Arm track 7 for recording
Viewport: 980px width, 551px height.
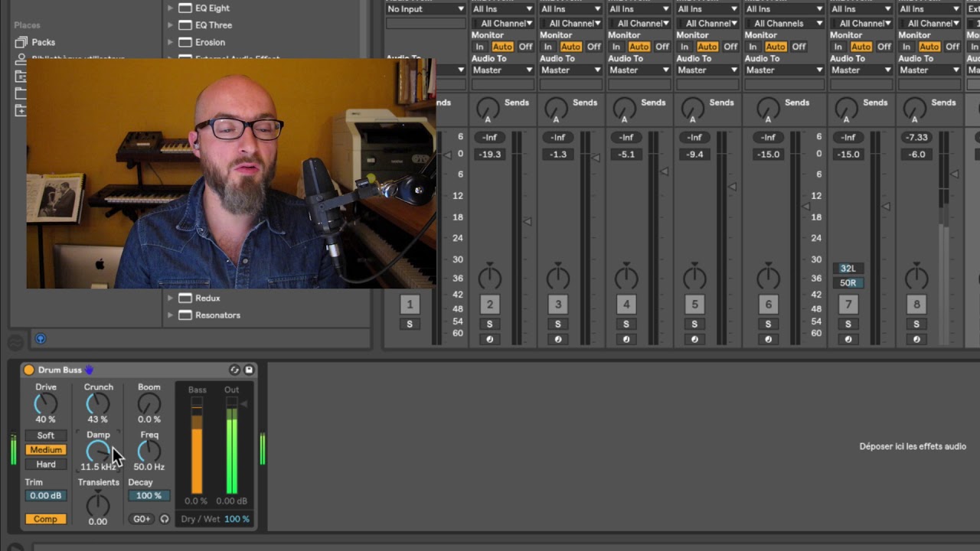[x=848, y=339]
